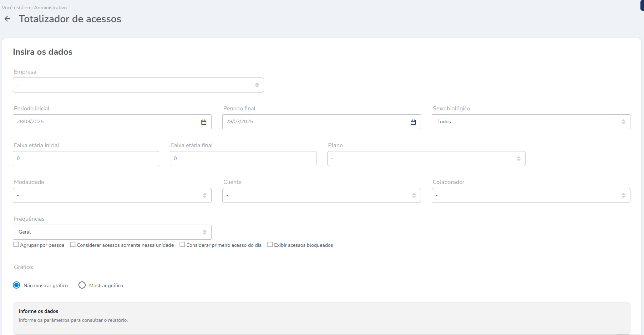The height and width of the screenshot is (335, 644).
Task: Tick Considerar primeiro acesso do dia
Action: 182,245
